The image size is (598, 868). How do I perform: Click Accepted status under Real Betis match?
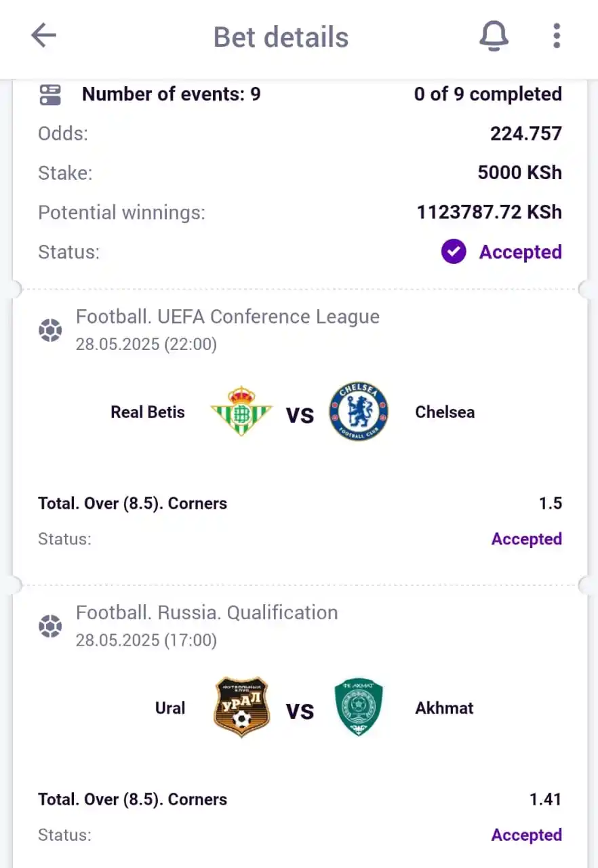click(526, 539)
